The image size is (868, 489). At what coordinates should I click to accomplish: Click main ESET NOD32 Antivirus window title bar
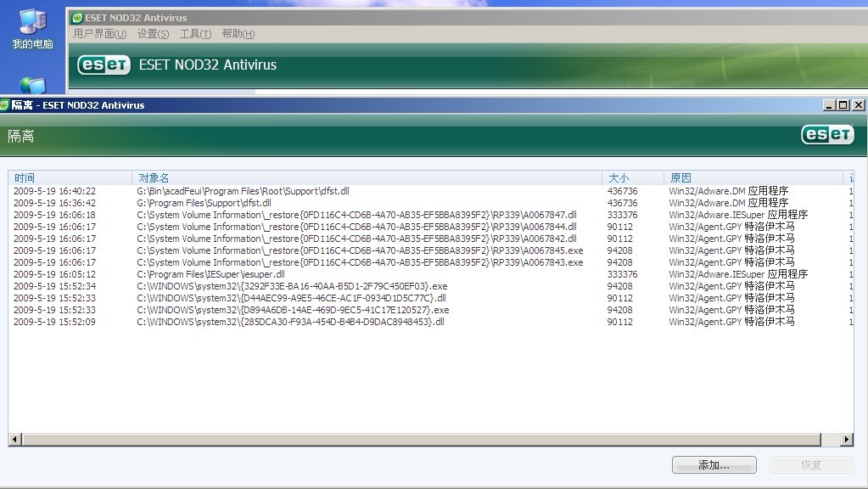468,18
